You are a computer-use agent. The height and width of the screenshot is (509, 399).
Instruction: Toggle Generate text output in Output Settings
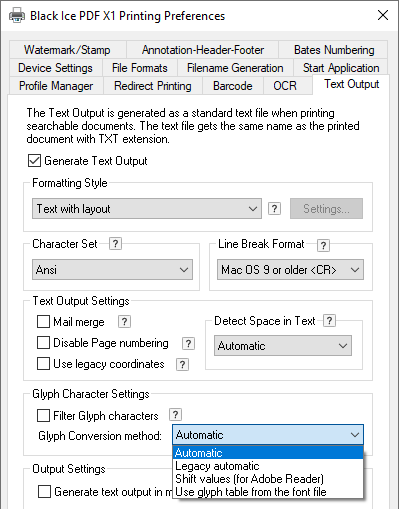pos(44,492)
